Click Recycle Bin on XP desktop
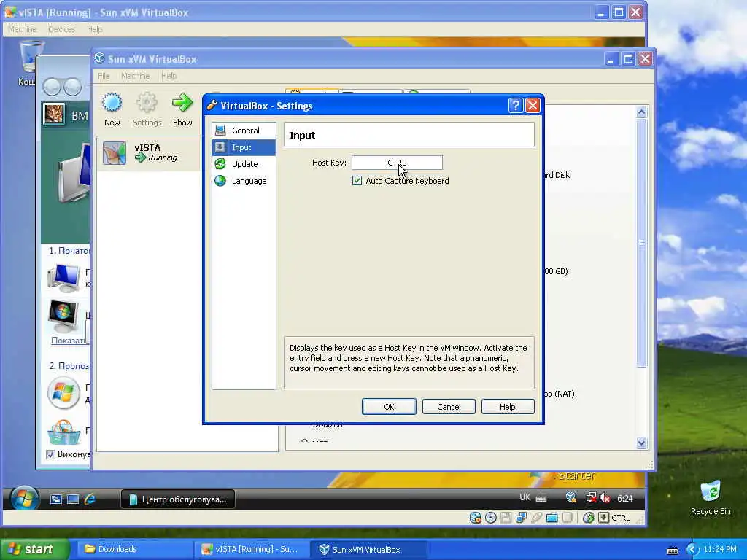This screenshot has width=747, height=560. click(711, 497)
